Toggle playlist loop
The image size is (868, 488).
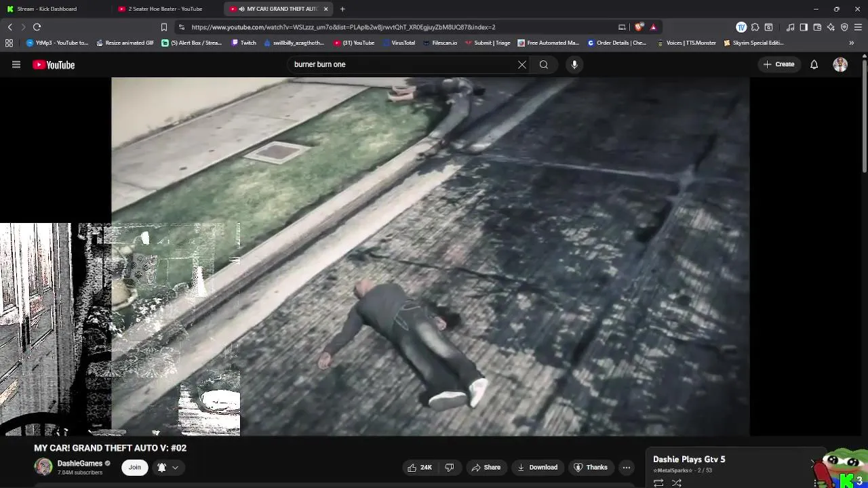click(x=658, y=483)
